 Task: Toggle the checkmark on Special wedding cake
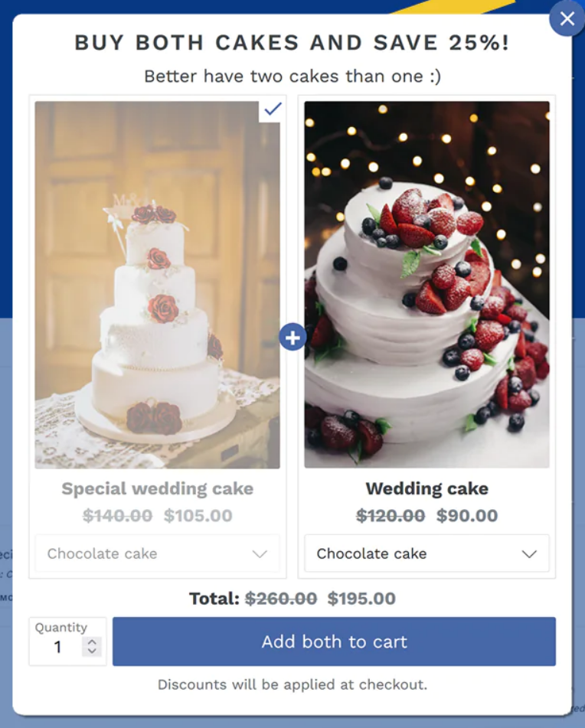coord(273,109)
